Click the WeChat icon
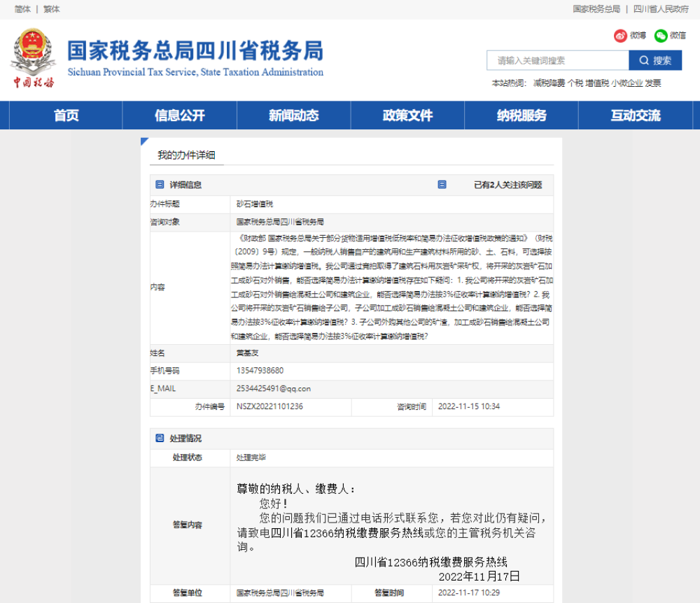This screenshot has width=700, height=603. pyautogui.click(x=661, y=36)
